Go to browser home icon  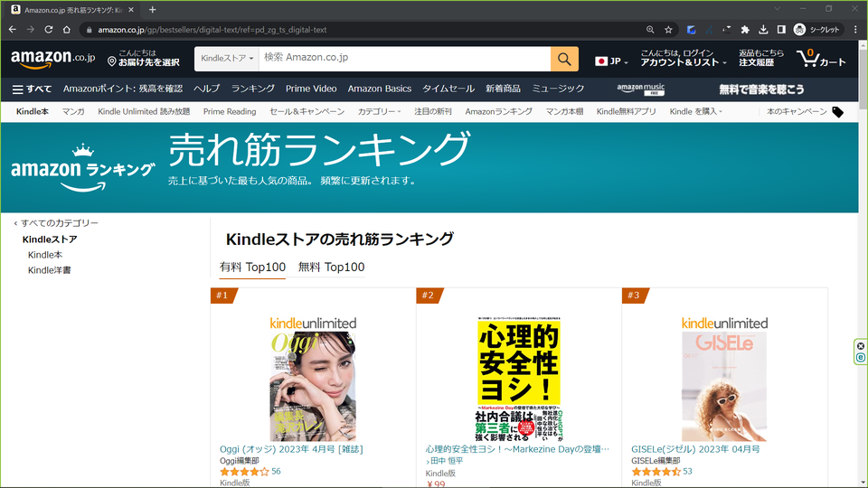pos(66,29)
